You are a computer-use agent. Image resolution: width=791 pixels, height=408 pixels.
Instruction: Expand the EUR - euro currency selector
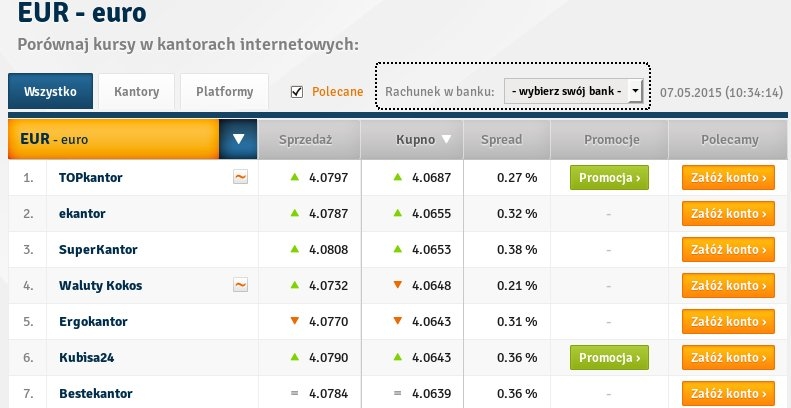(x=237, y=140)
